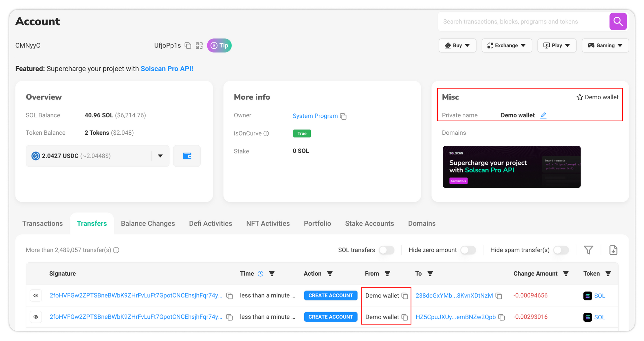Expand the 2.0427 USDC token dropdown

pyautogui.click(x=160, y=156)
